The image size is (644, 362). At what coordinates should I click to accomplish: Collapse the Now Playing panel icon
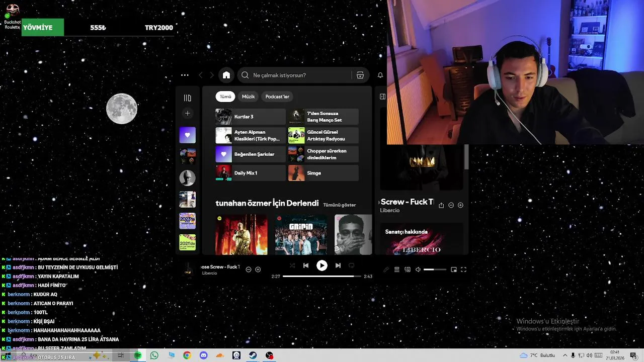tap(382, 97)
